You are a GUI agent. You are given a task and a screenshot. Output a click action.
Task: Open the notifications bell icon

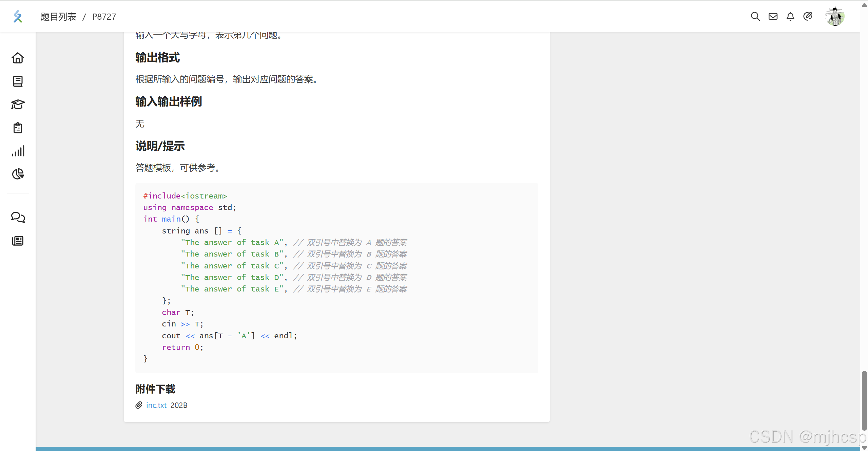790,16
